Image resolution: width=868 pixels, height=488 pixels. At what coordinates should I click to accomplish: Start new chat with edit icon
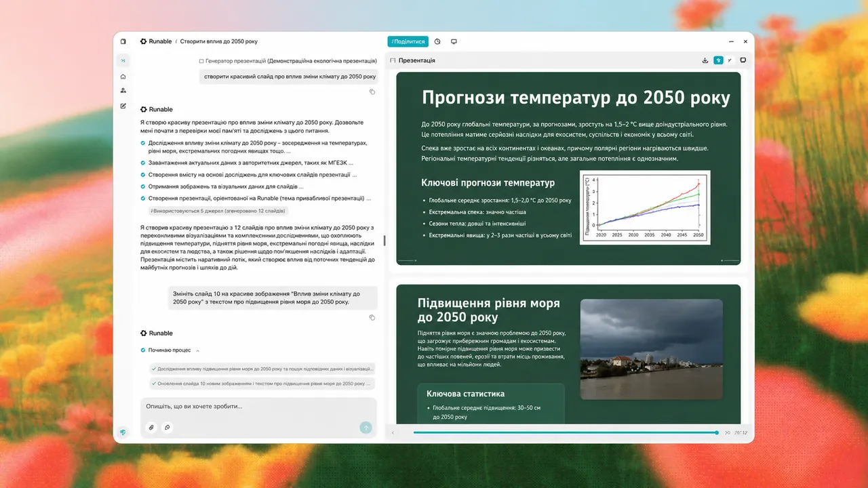pyautogui.click(x=123, y=106)
